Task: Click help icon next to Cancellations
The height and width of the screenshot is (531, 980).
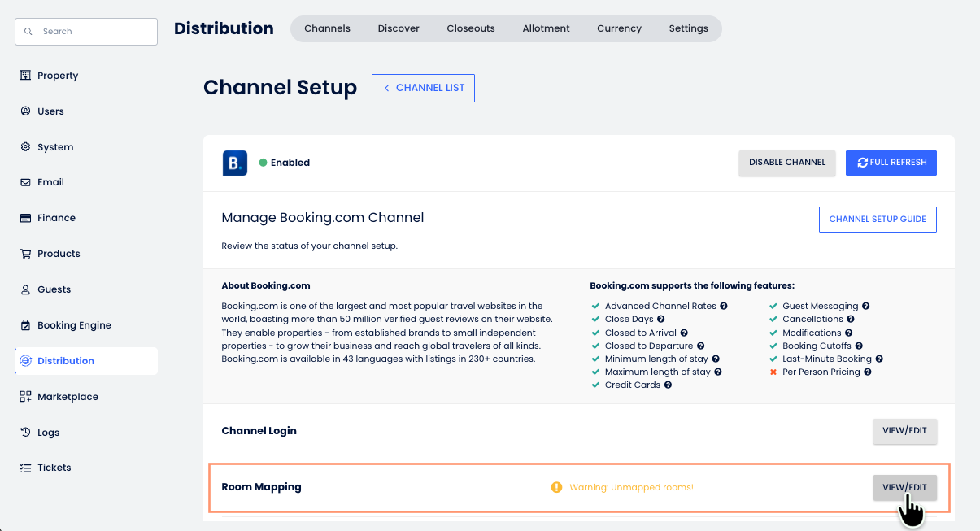Action: [x=851, y=320]
